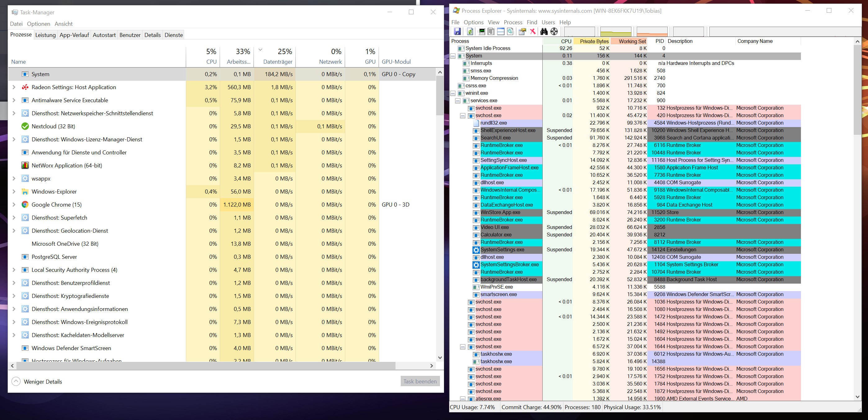Collapse the svchost.exe node above rundll32.exe

pos(463,116)
